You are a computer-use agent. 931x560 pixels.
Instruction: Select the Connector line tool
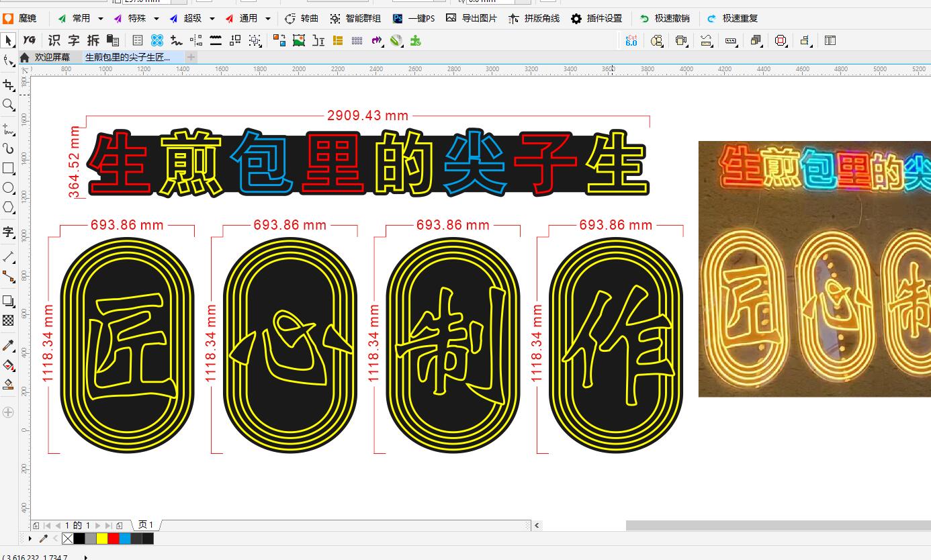[8, 277]
